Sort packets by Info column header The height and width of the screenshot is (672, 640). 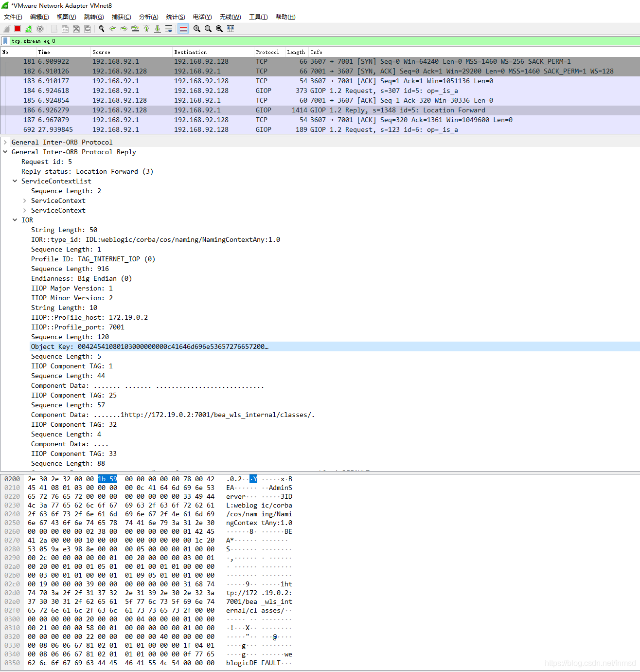474,52
